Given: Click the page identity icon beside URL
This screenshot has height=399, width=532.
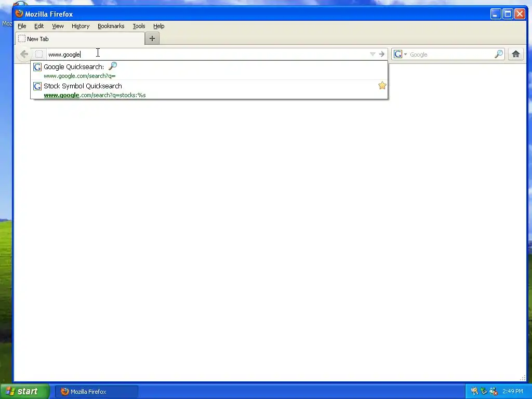Looking at the screenshot, I should point(39,54).
